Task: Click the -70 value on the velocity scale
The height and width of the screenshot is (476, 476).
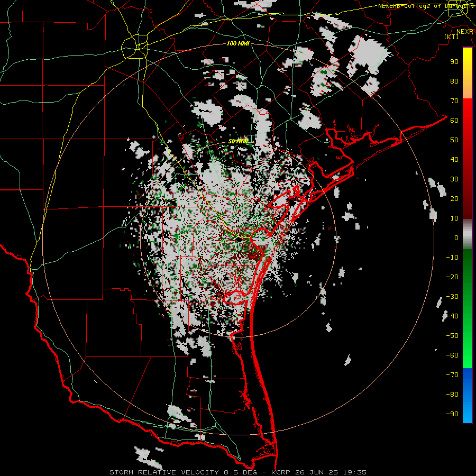Action: tap(452, 375)
